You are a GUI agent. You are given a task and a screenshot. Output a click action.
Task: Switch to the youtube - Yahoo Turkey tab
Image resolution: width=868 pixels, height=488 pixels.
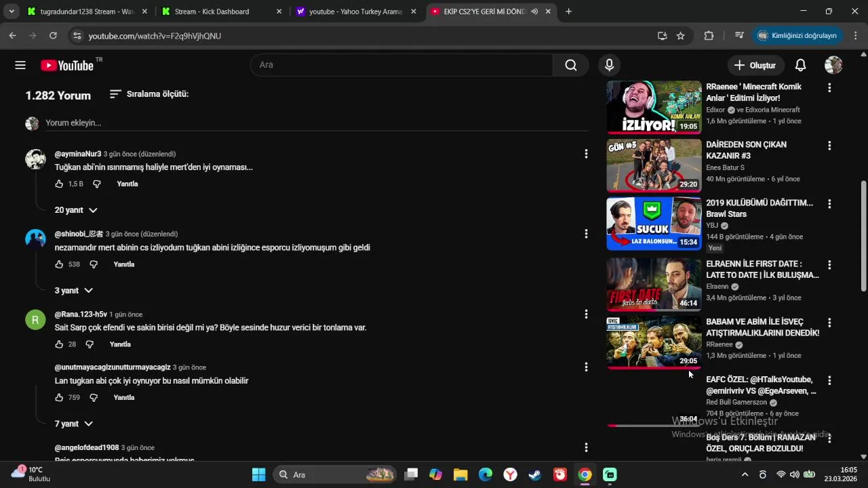pyautogui.click(x=356, y=12)
